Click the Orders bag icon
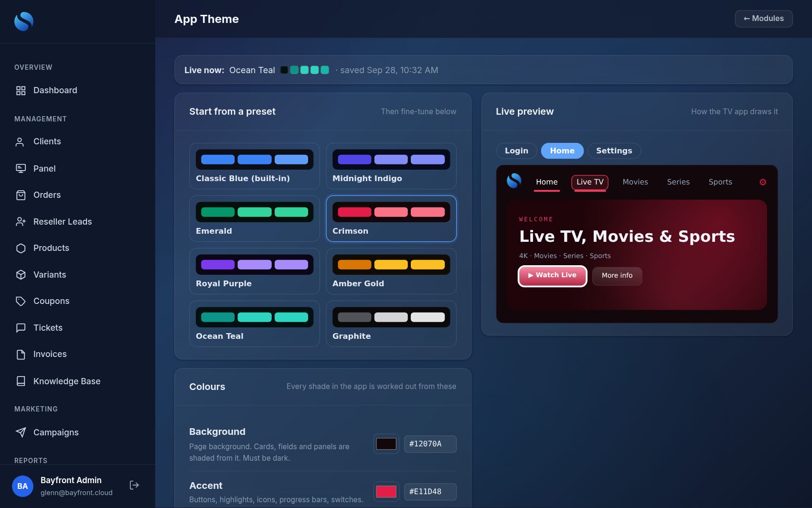This screenshot has width=812, height=508. click(21, 195)
